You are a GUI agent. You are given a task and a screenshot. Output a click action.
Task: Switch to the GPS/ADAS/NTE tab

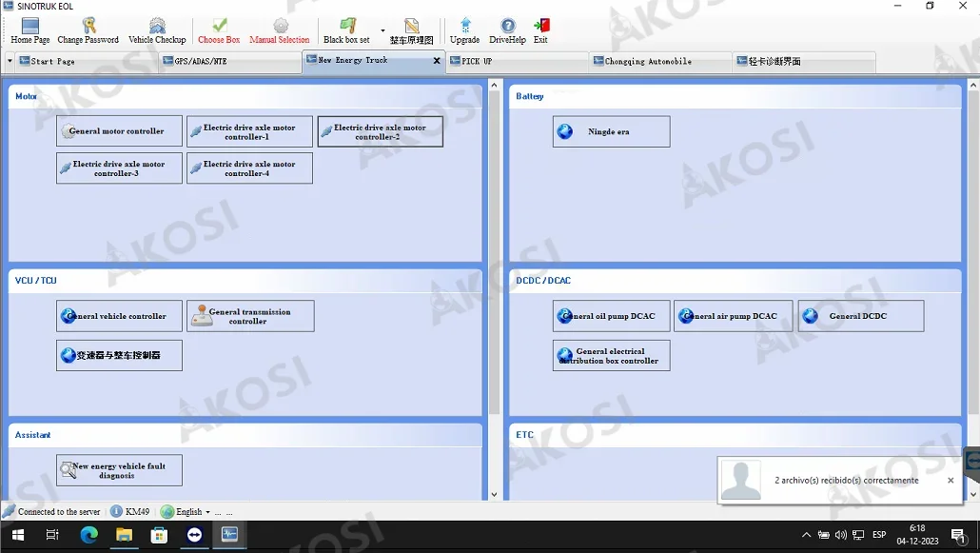[230, 61]
